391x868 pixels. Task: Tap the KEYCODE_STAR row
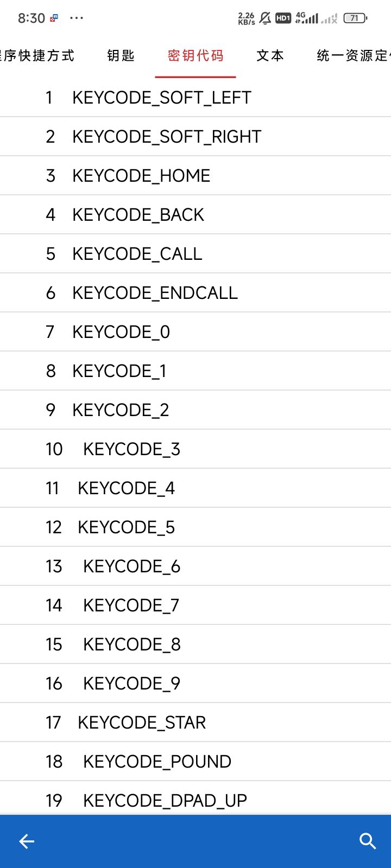click(142, 723)
